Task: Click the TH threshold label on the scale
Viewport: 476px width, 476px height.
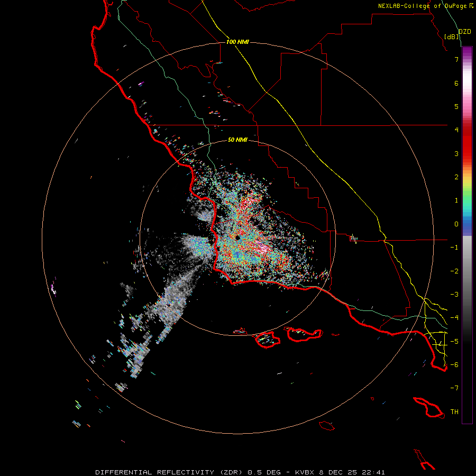Action: (x=454, y=412)
